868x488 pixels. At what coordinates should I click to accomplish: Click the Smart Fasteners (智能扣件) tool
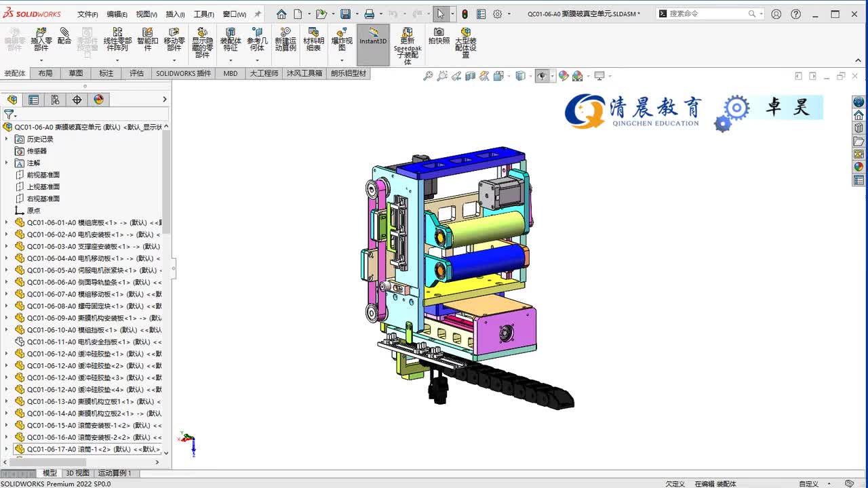147,39
